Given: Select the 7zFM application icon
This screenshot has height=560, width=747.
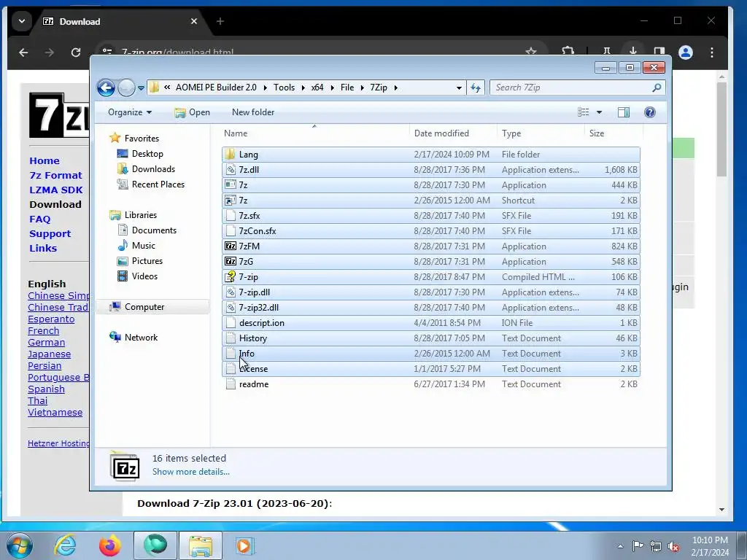Looking at the screenshot, I should [231, 246].
